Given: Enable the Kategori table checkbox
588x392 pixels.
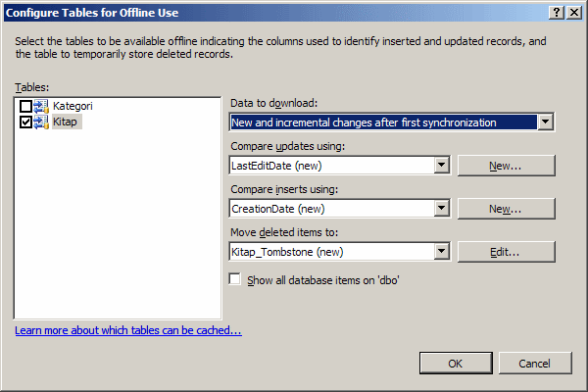Looking at the screenshot, I should click(25, 106).
